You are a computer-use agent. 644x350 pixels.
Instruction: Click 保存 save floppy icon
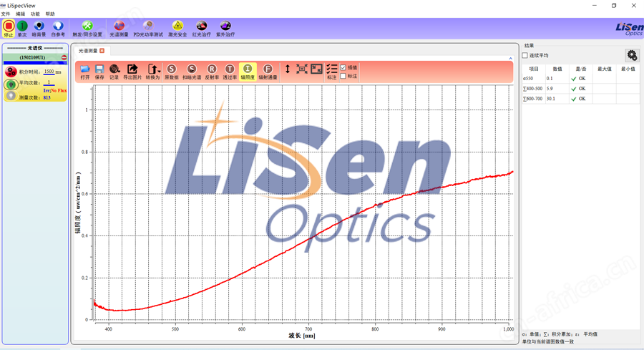99,72
